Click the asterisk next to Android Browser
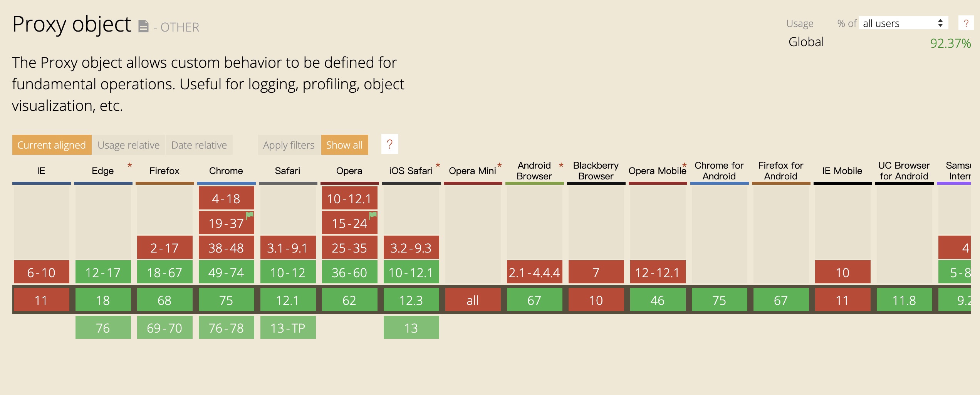Screen dimensions: 980x395 point(561,166)
